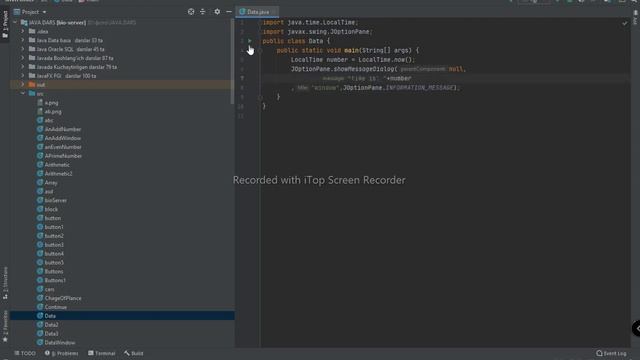Toggle fold marker beside main method
Viewport: 640px width, 360px height.
[x=260, y=51]
